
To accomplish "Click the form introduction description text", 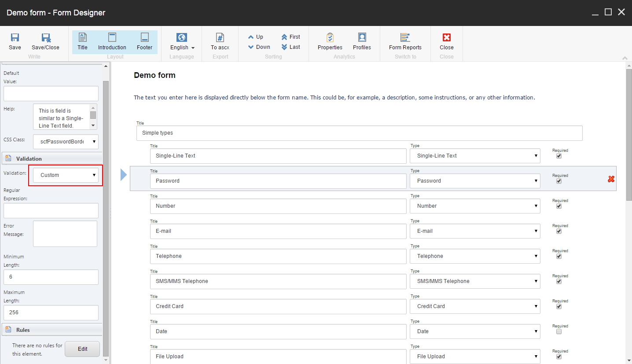I will click(334, 98).
